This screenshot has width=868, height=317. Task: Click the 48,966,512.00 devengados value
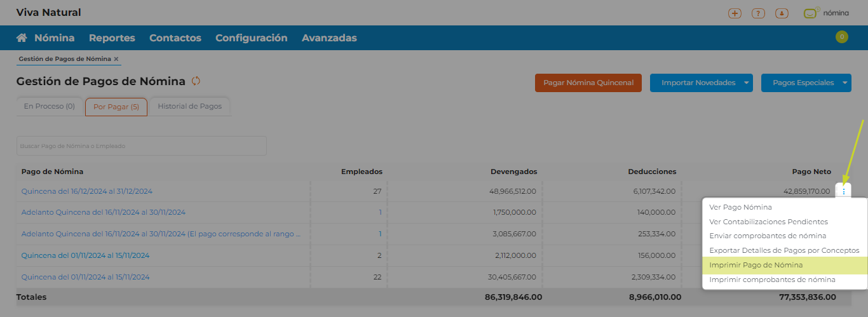point(513,191)
